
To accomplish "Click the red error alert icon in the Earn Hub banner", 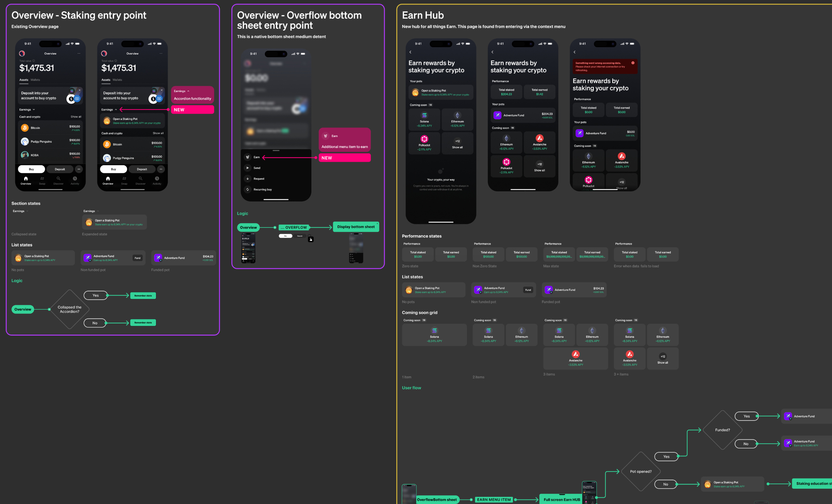I will (632, 63).
